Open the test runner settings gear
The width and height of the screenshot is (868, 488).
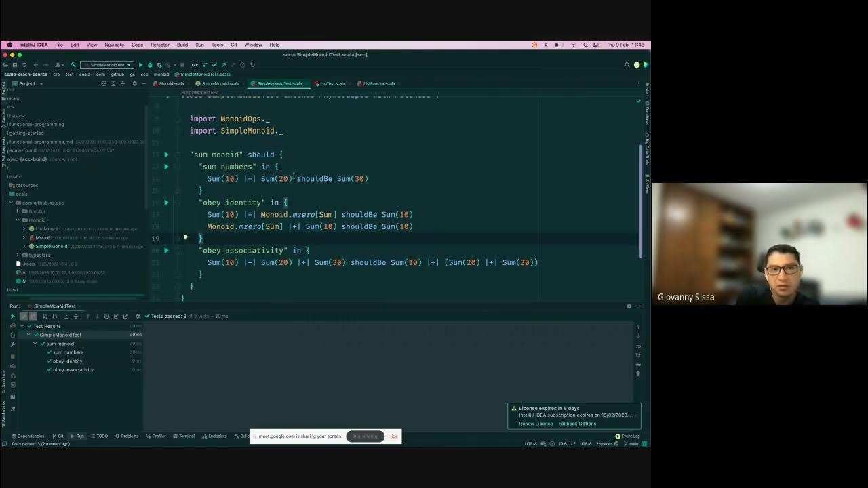click(138, 316)
